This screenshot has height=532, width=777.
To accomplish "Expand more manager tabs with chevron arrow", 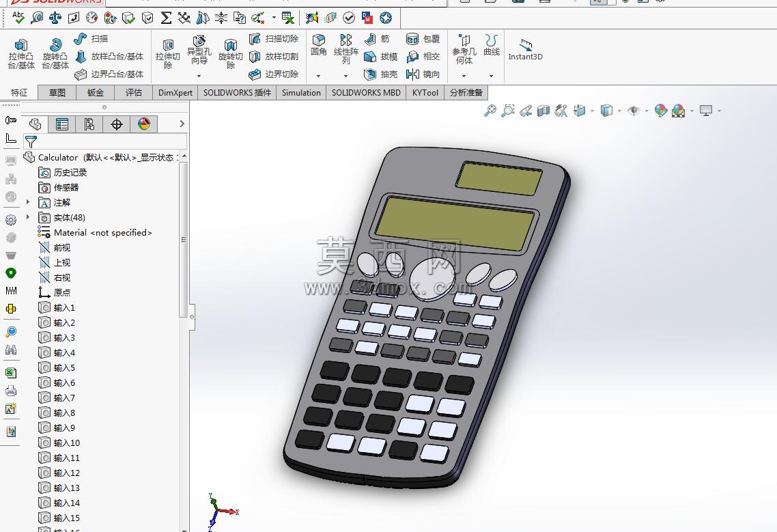I will [182, 124].
